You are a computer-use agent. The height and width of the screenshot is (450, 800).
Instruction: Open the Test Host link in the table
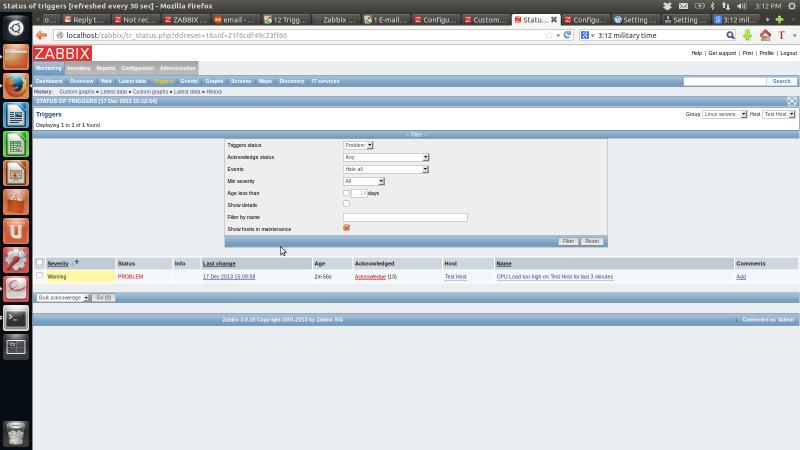(455, 277)
